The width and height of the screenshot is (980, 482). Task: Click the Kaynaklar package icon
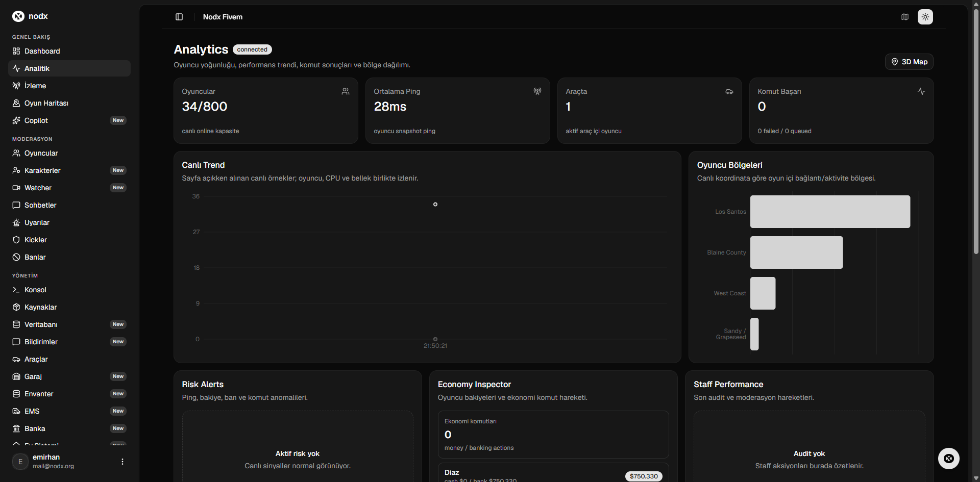pos(16,307)
